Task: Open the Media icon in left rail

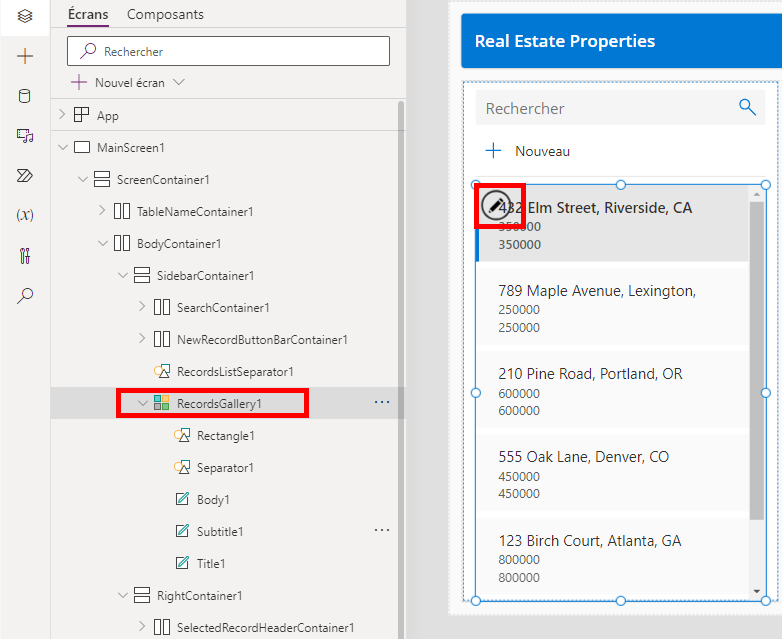Action: [25, 136]
